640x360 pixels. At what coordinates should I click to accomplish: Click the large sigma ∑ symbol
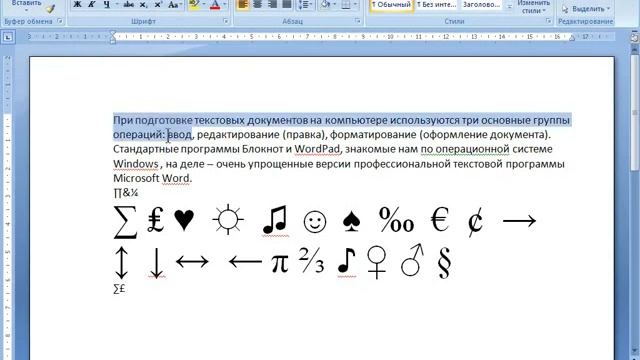(x=125, y=222)
